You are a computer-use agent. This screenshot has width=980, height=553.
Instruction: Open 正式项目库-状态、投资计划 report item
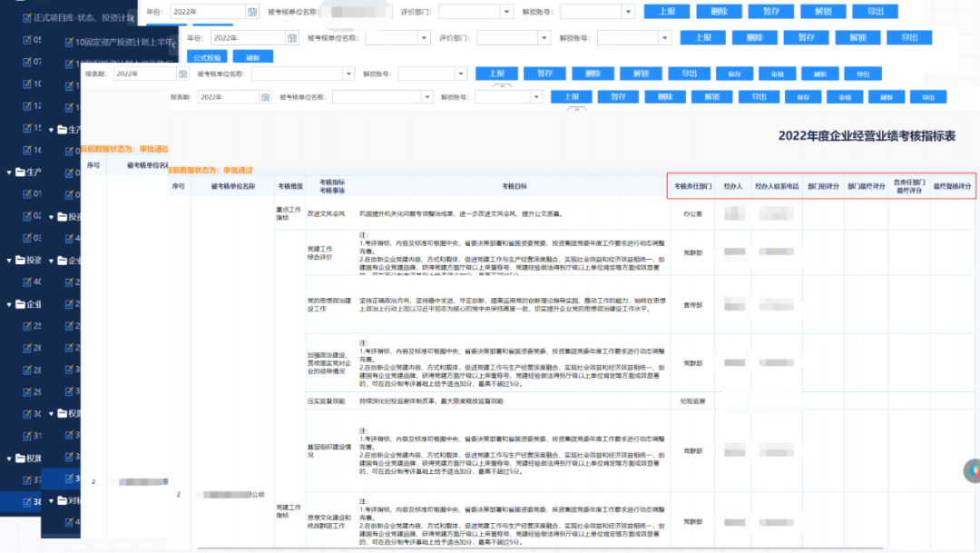pos(83,17)
